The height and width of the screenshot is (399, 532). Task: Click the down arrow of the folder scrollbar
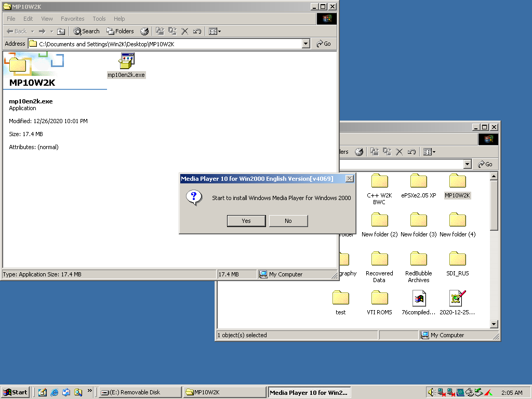(x=494, y=324)
